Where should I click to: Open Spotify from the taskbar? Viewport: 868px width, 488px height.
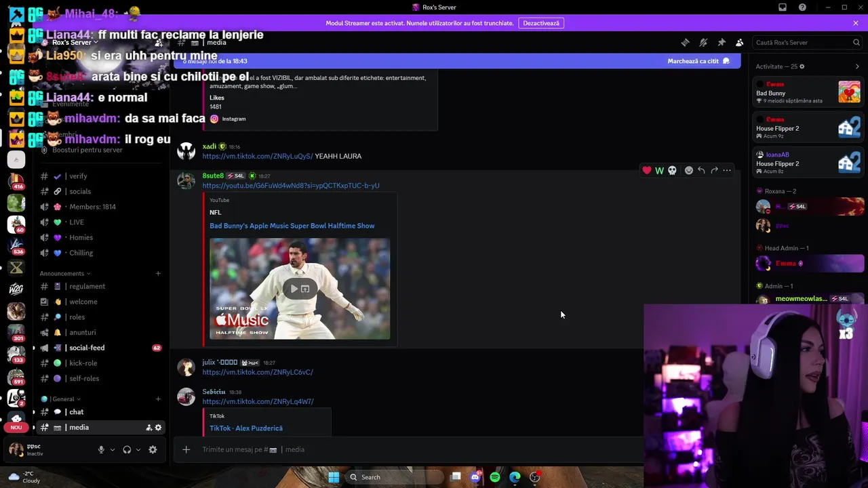(495, 477)
